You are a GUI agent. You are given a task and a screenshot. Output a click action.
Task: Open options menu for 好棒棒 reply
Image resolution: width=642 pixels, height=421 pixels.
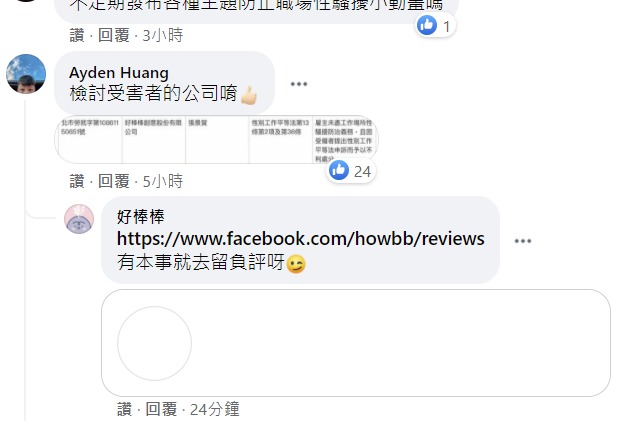point(523,241)
